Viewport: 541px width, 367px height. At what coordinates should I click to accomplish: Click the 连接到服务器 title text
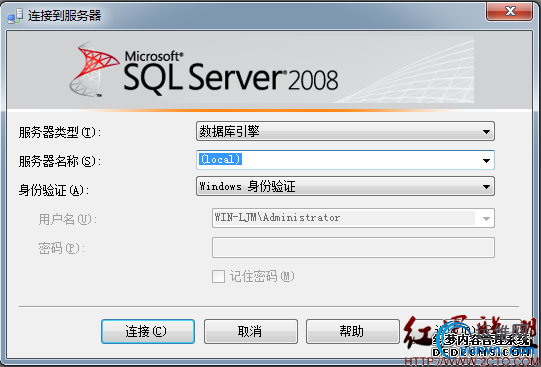[65, 16]
